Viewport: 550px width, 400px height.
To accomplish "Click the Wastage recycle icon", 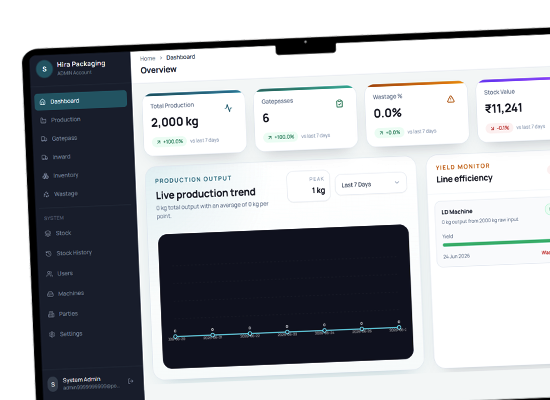I will (46, 194).
